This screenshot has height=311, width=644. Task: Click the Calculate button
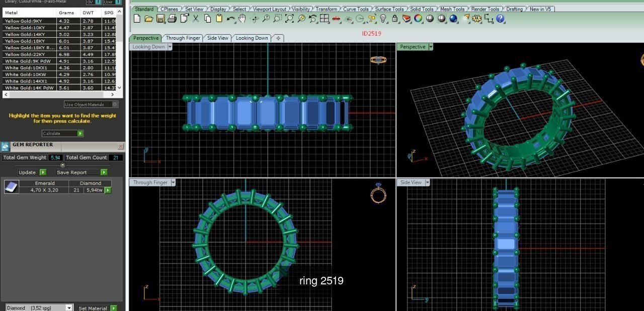[x=62, y=133]
